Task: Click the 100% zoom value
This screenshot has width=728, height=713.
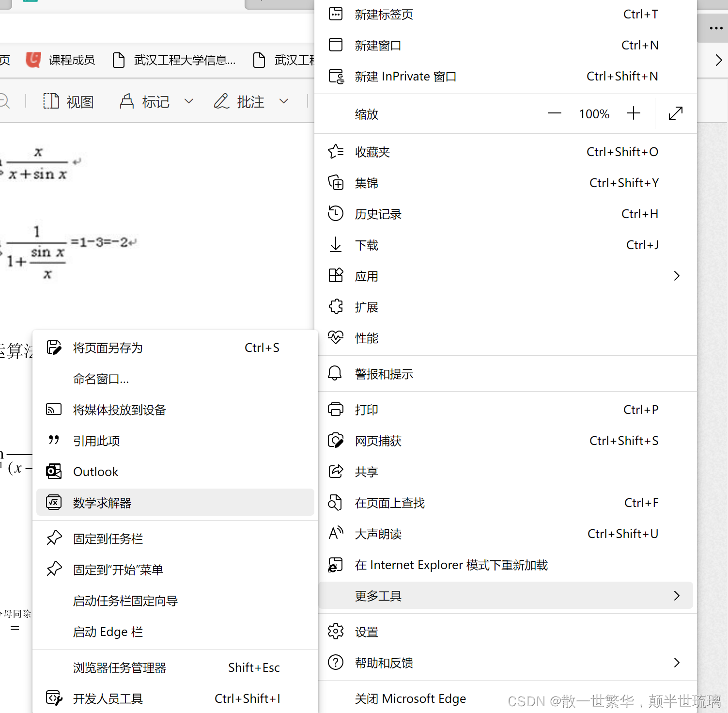Action: [594, 114]
